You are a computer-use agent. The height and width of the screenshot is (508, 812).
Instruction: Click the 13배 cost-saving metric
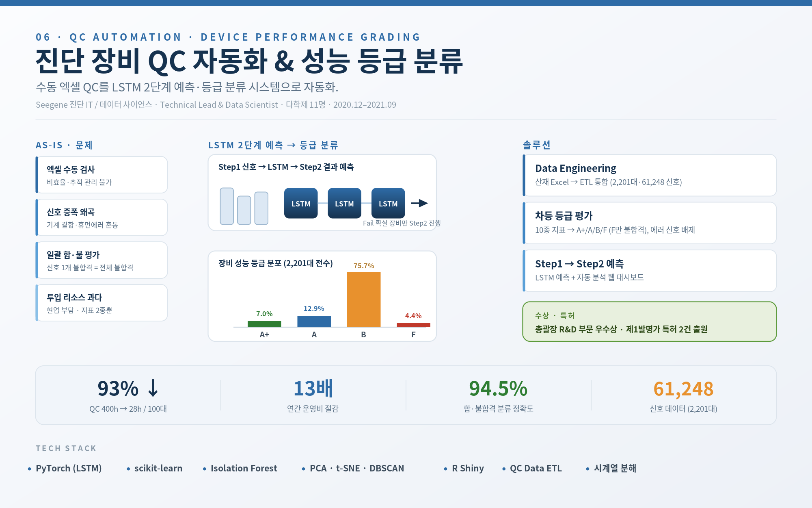pos(313,389)
